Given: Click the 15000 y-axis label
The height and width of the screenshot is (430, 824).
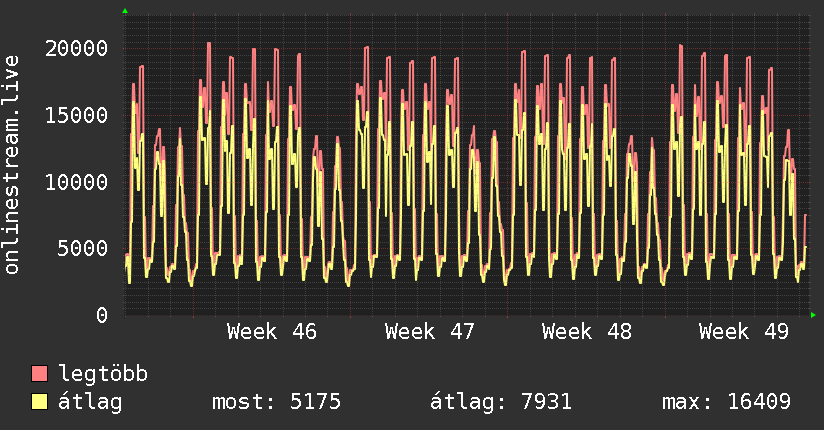Looking at the screenshot, I should [76, 116].
